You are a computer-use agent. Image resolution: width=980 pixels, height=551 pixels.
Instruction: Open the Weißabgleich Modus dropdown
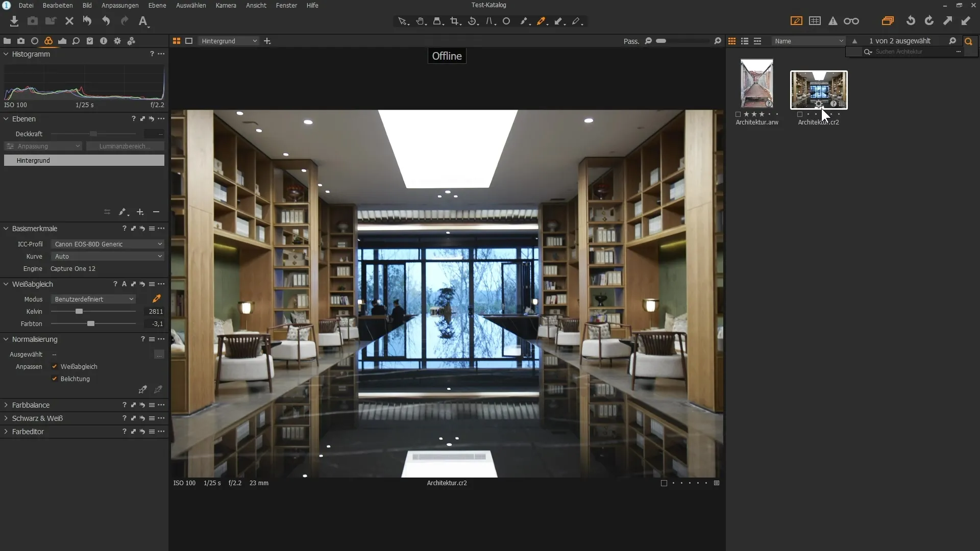pyautogui.click(x=93, y=299)
